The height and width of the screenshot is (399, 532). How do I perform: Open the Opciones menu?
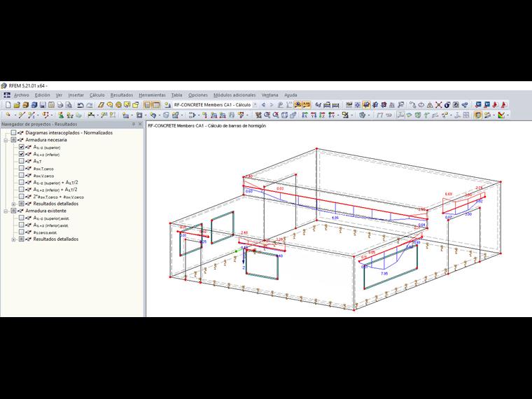(x=198, y=95)
